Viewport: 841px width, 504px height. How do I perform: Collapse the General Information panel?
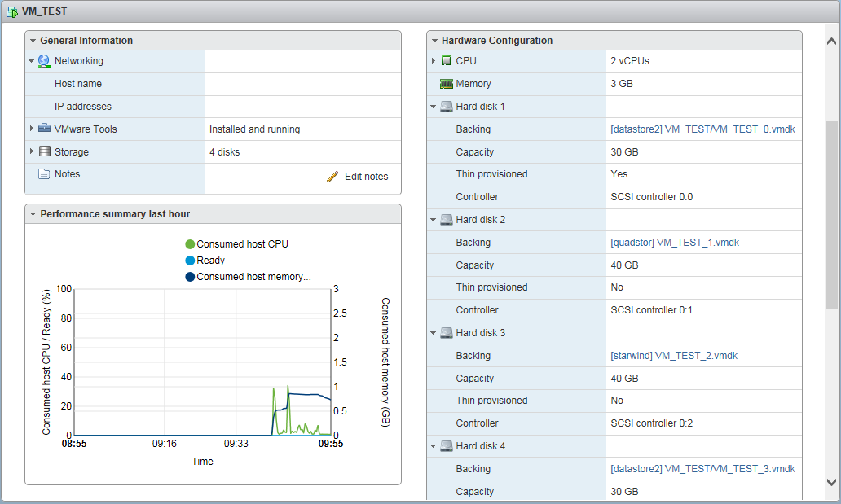click(33, 41)
